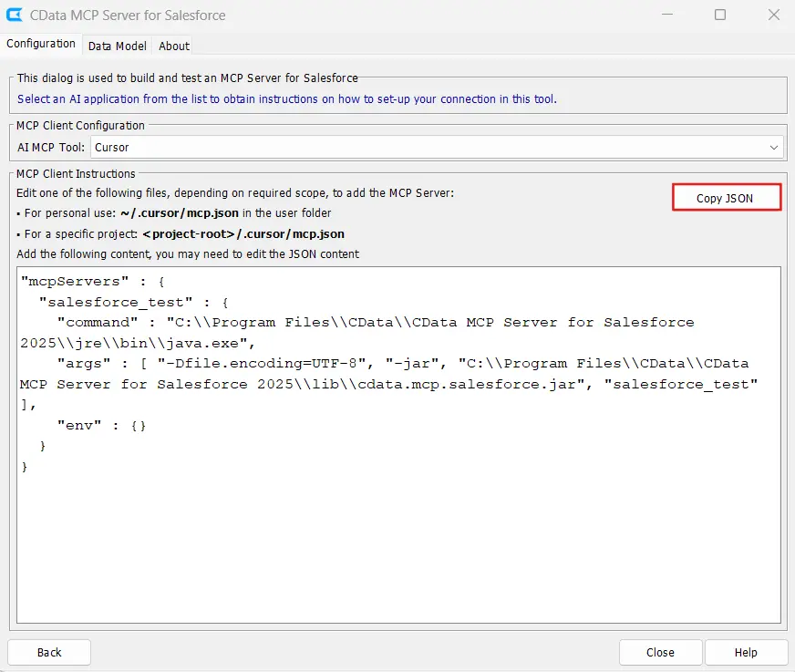795x672 pixels.
Task: Maximize the CData MCP Server window
Action: pos(720,16)
